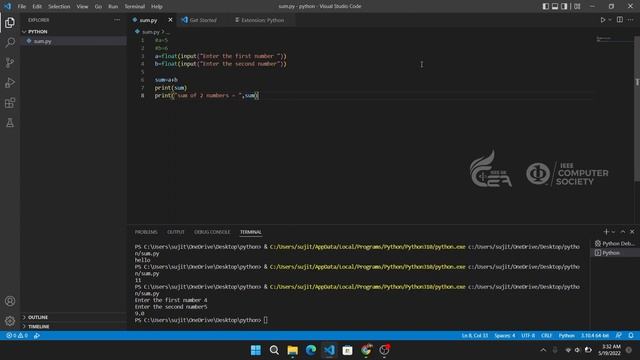Screen dimensions: 640x360
Task: Open editor More Actions ellipsis
Action: click(x=631, y=20)
